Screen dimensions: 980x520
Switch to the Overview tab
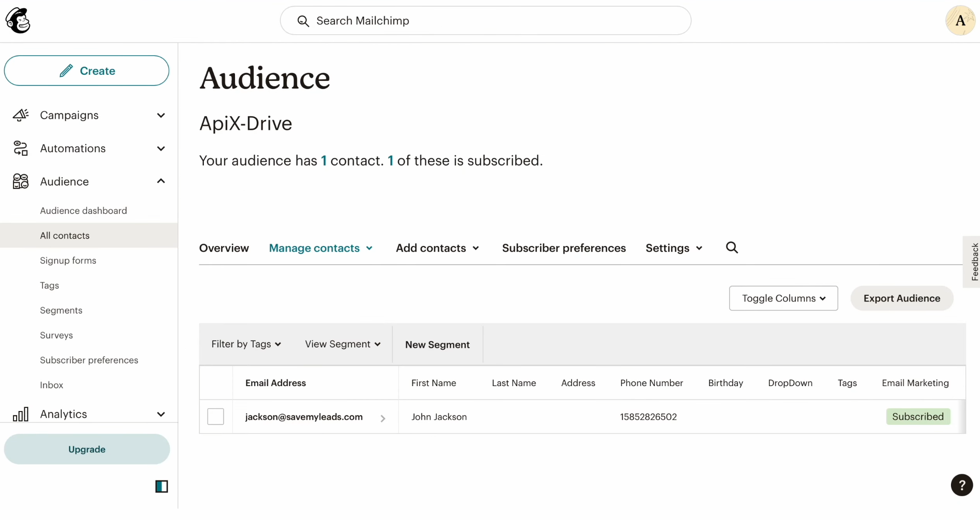[x=224, y=248]
